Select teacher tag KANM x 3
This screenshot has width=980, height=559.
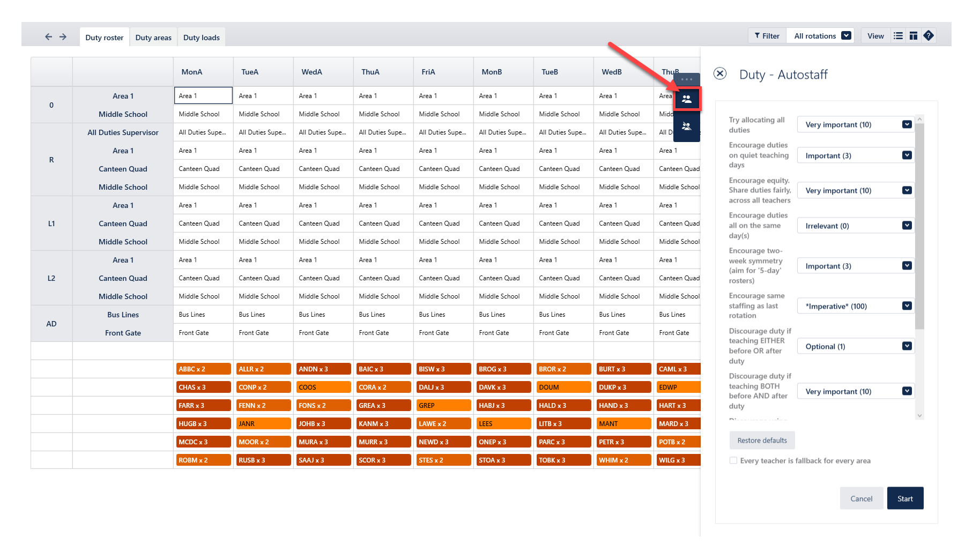pos(383,424)
